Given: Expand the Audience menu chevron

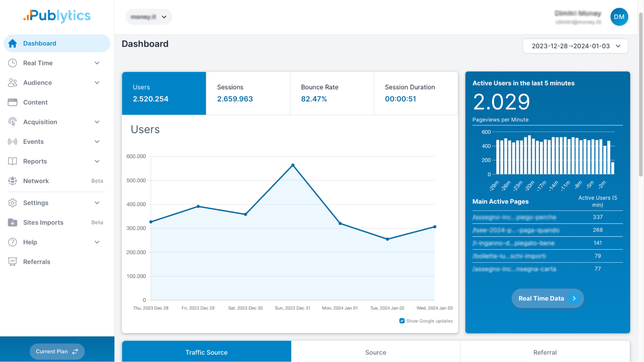Looking at the screenshot, I should (97, 83).
